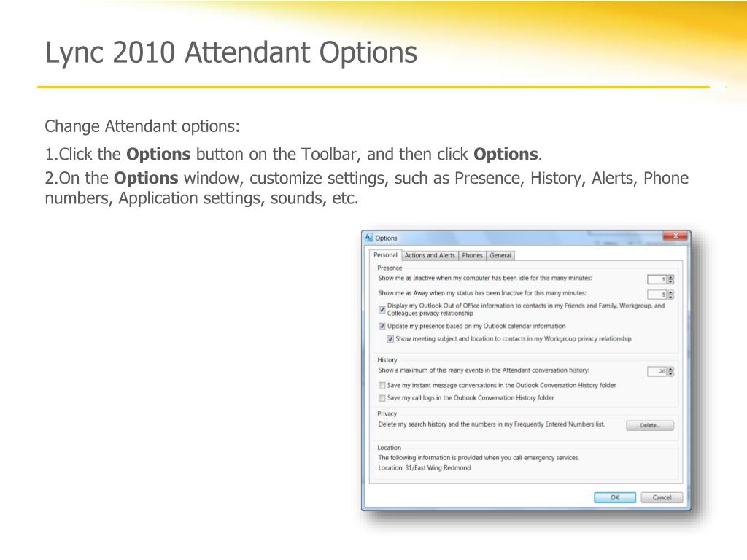The width and height of the screenshot is (747, 560).
Task: Click the Location section heading
Action: point(390,448)
